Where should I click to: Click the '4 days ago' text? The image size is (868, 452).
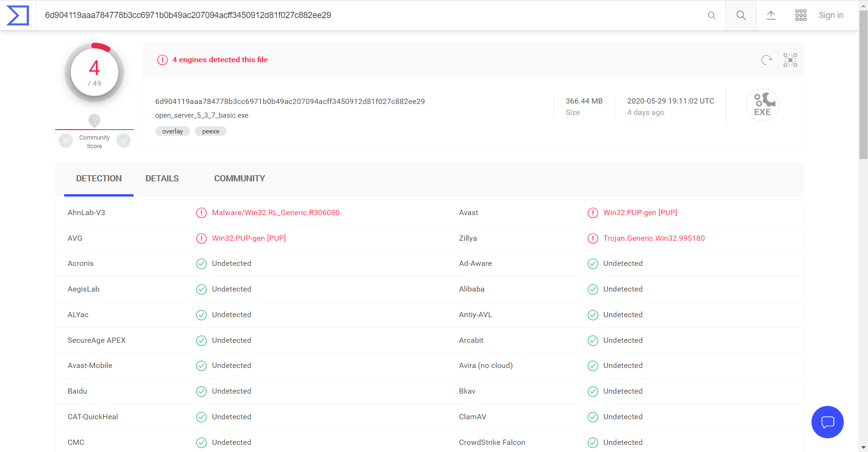click(x=646, y=113)
